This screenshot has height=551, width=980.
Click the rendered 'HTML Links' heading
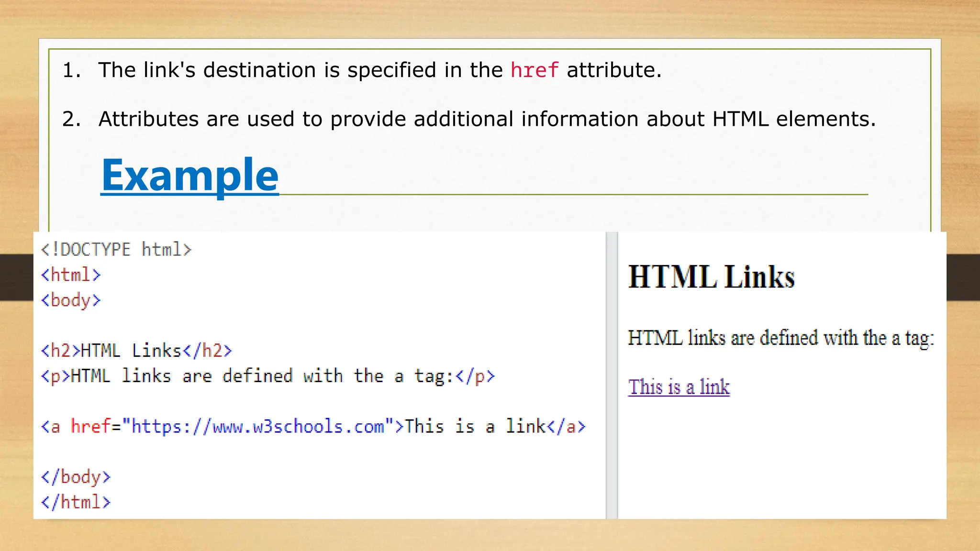(712, 277)
